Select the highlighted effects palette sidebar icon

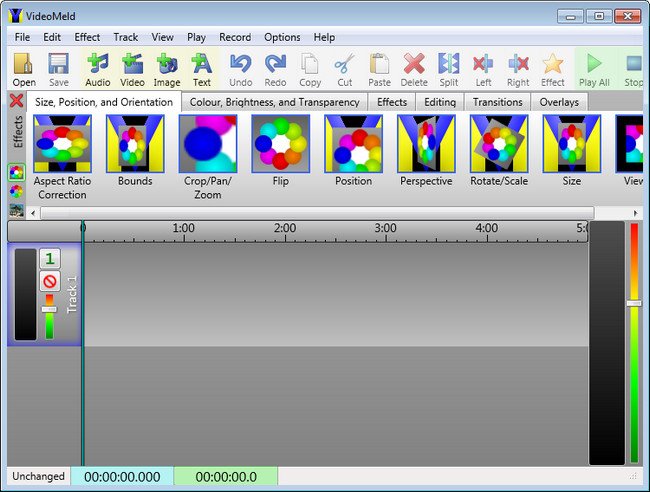(x=17, y=172)
